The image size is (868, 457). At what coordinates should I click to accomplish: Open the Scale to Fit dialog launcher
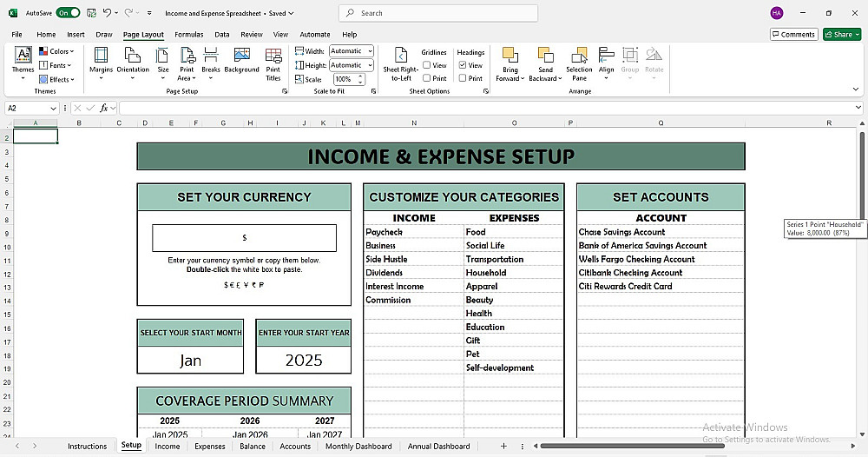point(373,91)
